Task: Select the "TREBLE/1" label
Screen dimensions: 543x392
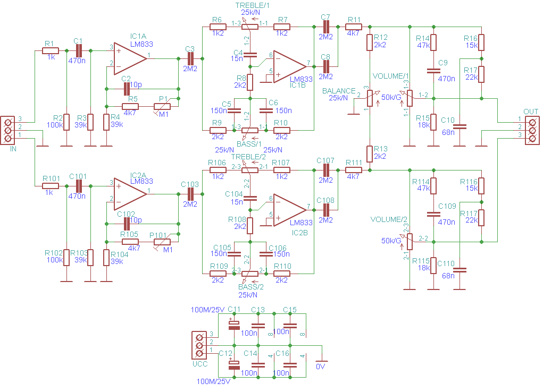Action: pyautogui.click(x=253, y=5)
